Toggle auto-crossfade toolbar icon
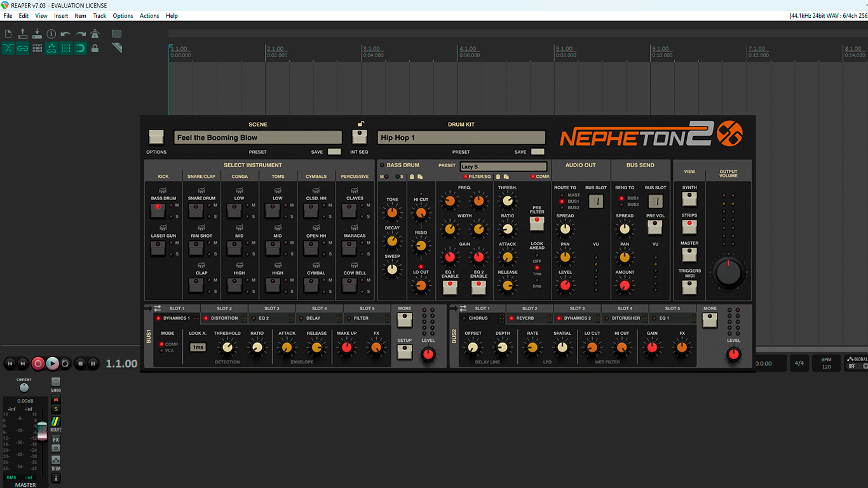 8,48
